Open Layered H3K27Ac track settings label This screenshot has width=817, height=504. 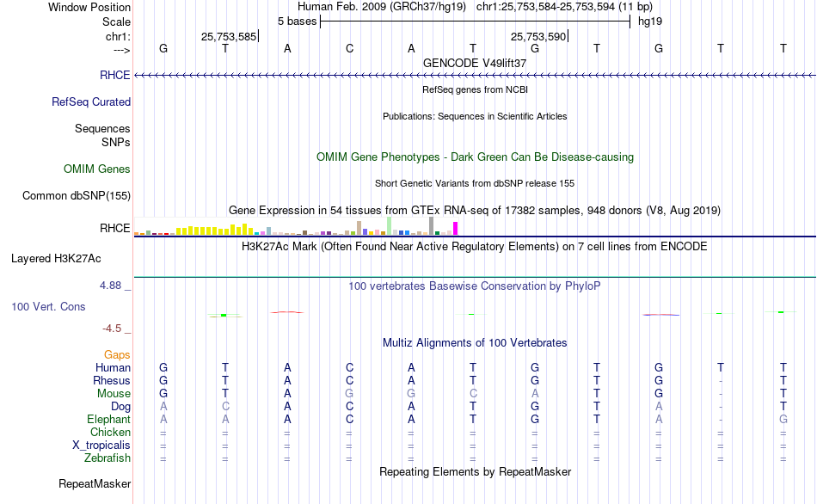tap(56, 259)
